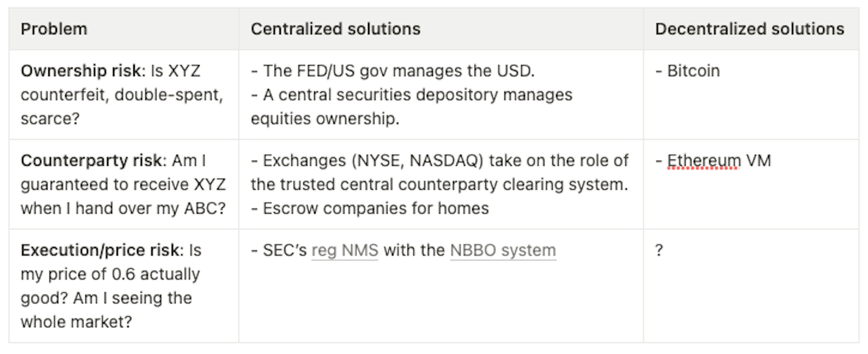The height and width of the screenshot is (354, 868).
Task: Click the "Decentralized solutions" column header
Action: tap(749, 29)
